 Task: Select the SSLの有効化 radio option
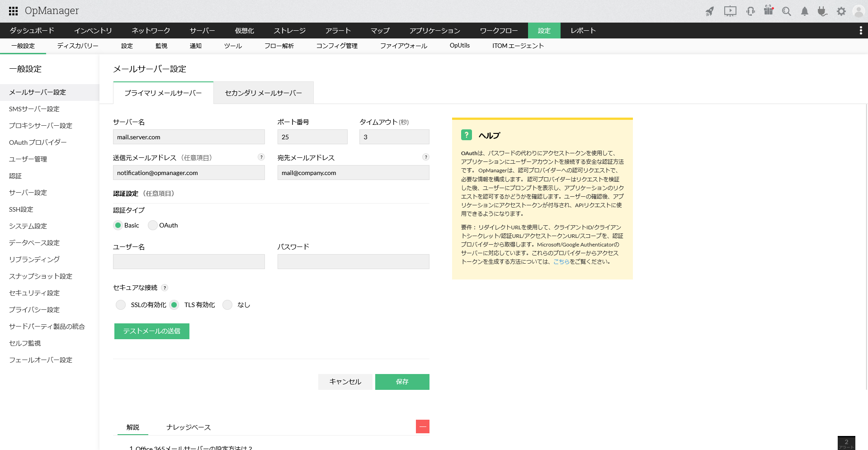[121, 305]
